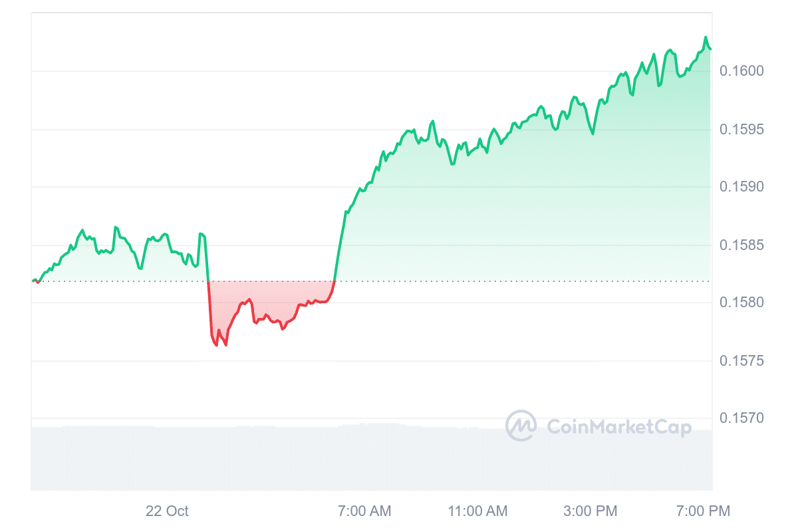Click the gray volume bars area
The width and height of the screenshot is (798, 532).
pyautogui.click(x=266, y=459)
